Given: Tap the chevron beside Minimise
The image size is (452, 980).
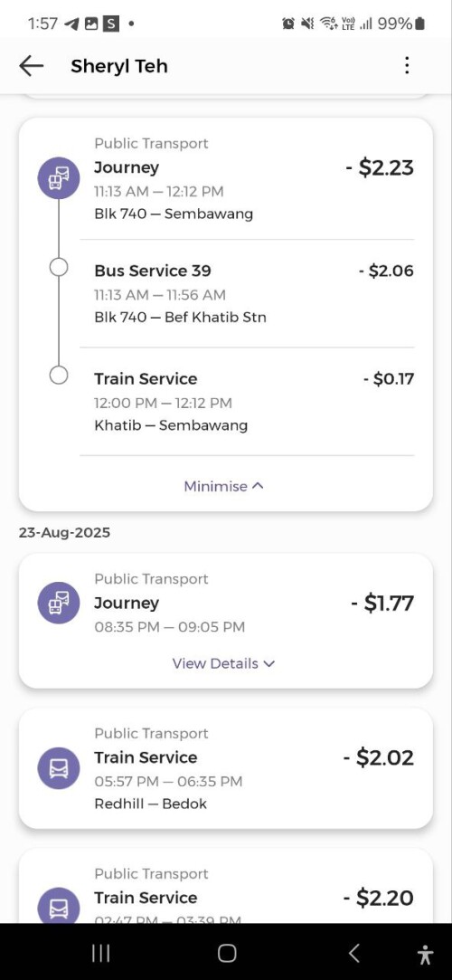Looking at the screenshot, I should tap(258, 486).
